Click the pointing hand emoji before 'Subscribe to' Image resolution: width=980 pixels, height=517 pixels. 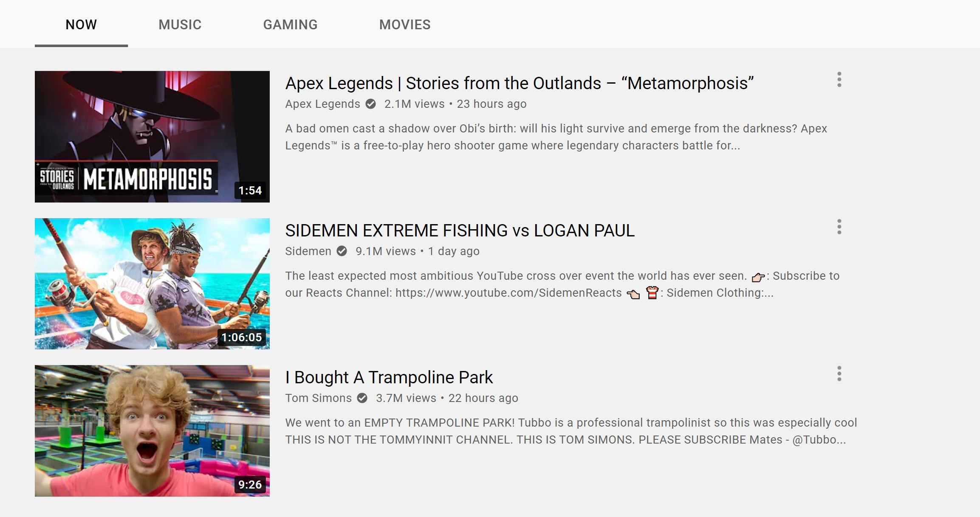tap(758, 277)
